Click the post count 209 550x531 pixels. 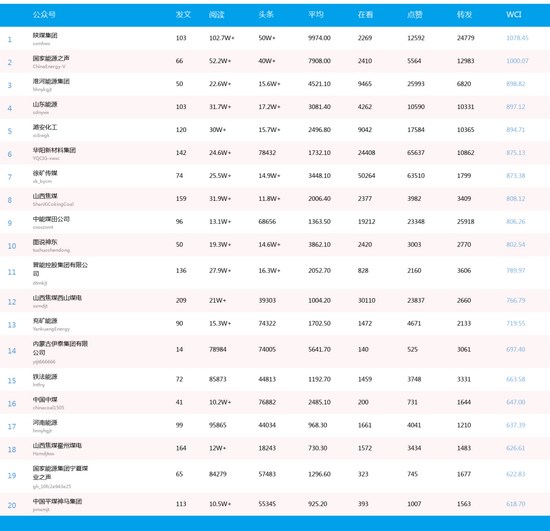pos(181,301)
